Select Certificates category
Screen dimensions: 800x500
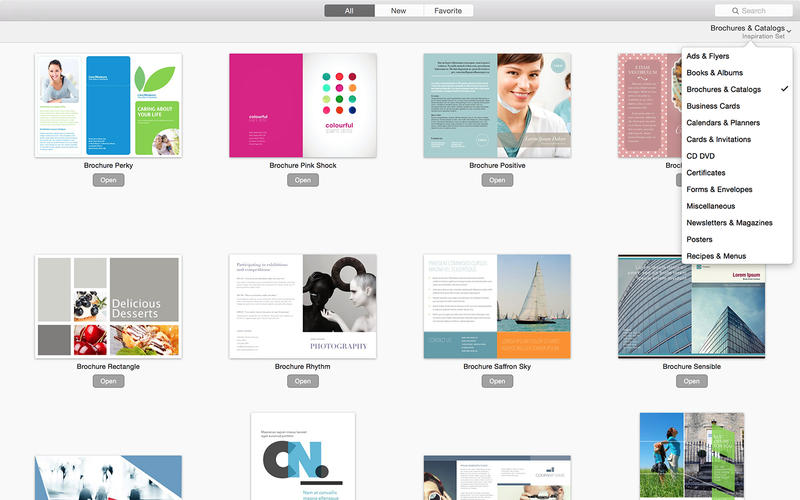tap(737, 173)
